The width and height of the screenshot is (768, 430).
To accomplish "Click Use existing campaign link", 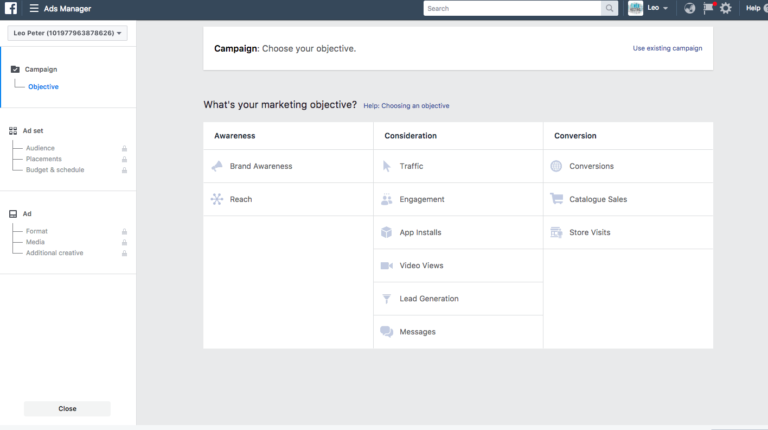I will 667,48.
